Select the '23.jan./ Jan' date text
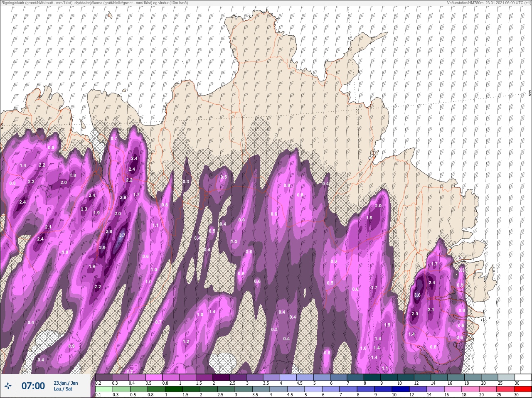Image resolution: width=532 pixels, height=398 pixels. pyautogui.click(x=66, y=383)
